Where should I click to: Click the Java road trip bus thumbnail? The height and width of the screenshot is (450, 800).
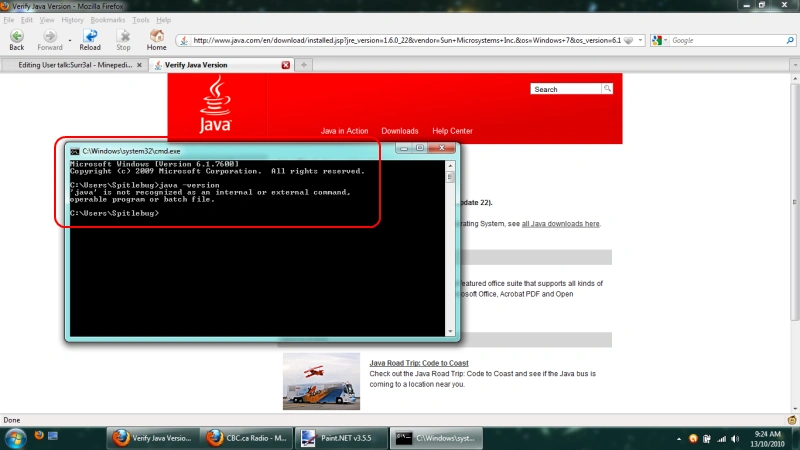tap(321, 381)
